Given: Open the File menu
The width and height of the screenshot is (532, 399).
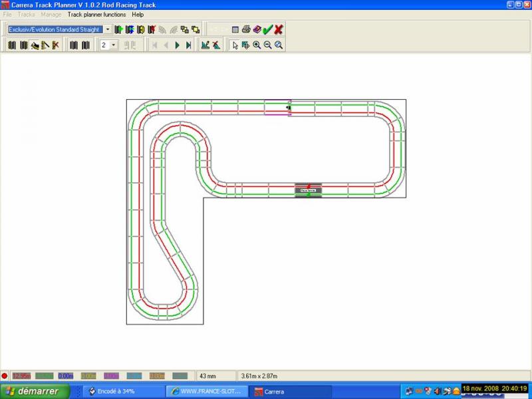Looking at the screenshot, I should (x=7, y=14).
